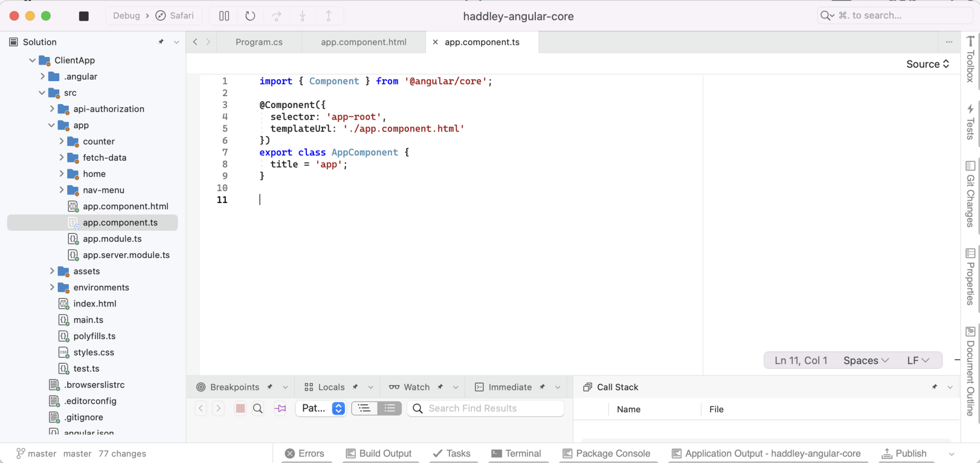Select app.module.ts in the solution tree
This screenshot has height=463, width=980.
click(112, 239)
